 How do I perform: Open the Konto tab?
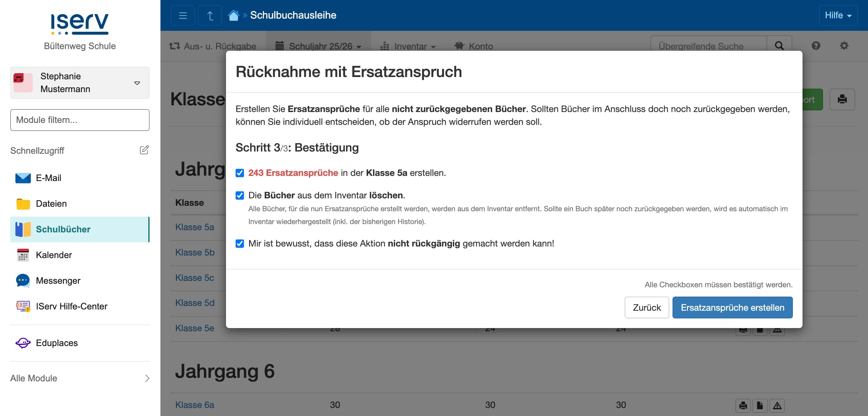tap(474, 46)
